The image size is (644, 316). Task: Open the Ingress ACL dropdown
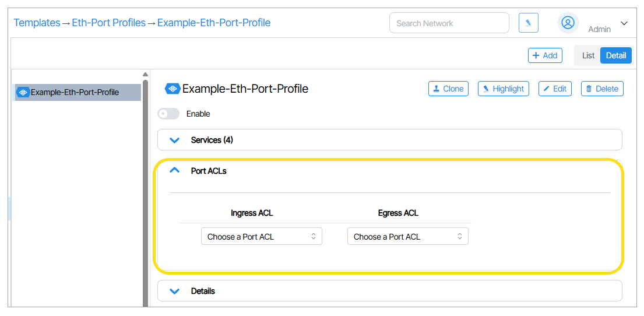[x=261, y=237]
